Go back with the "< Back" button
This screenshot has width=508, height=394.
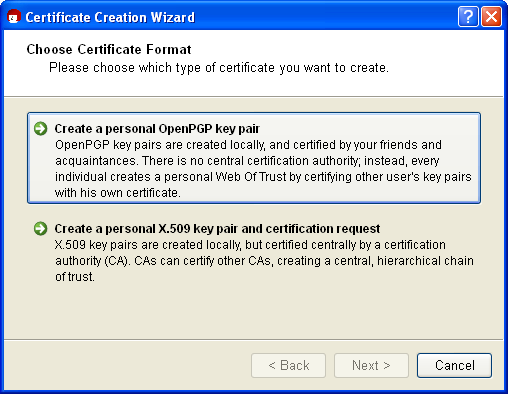[288, 366]
